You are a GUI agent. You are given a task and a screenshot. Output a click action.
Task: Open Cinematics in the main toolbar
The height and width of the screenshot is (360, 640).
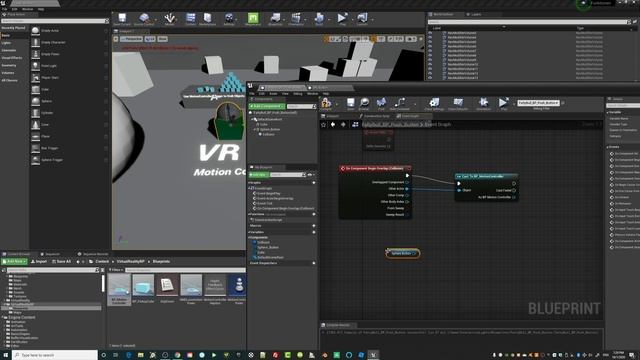pyautogui.click(x=296, y=19)
